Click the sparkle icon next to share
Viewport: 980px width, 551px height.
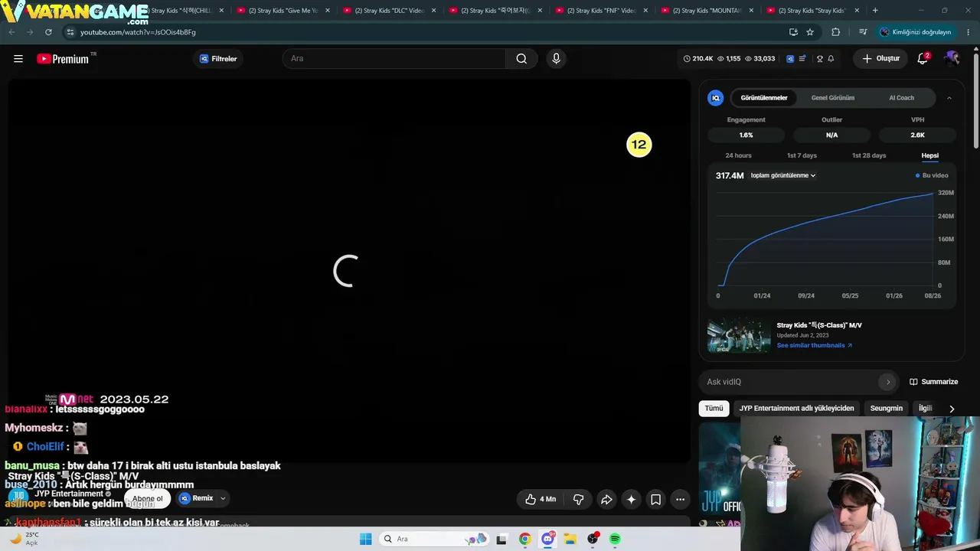tap(631, 499)
